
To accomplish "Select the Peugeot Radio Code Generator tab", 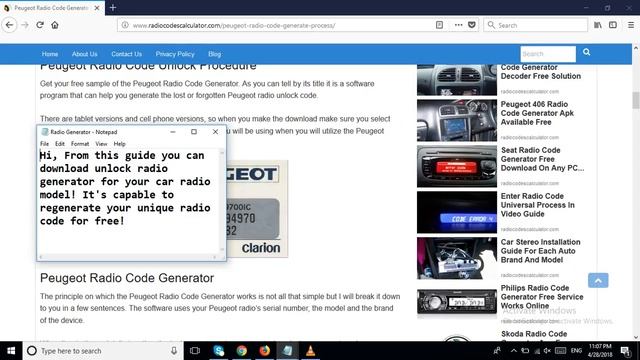I will click(51, 8).
